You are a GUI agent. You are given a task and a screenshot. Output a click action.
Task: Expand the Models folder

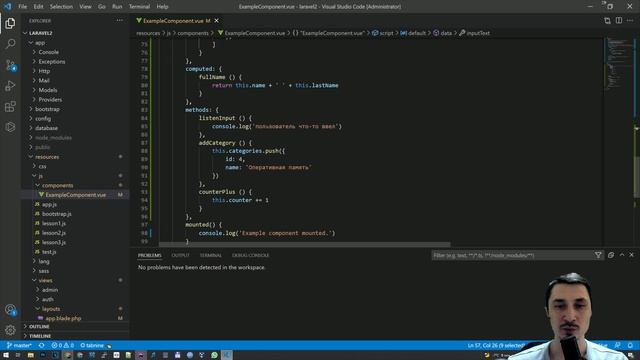click(48, 90)
